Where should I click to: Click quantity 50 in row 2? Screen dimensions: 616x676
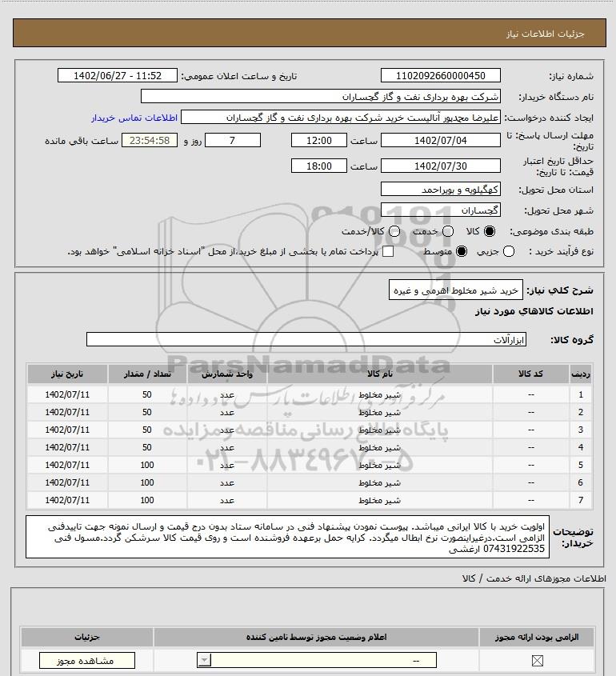[x=147, y=412]
